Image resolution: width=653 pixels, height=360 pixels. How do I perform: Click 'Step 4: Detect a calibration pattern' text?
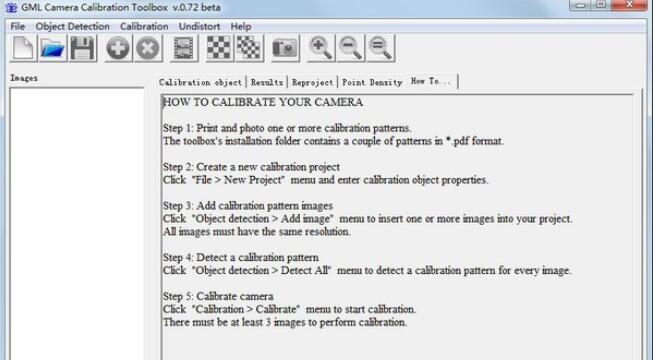click(241, 258)
